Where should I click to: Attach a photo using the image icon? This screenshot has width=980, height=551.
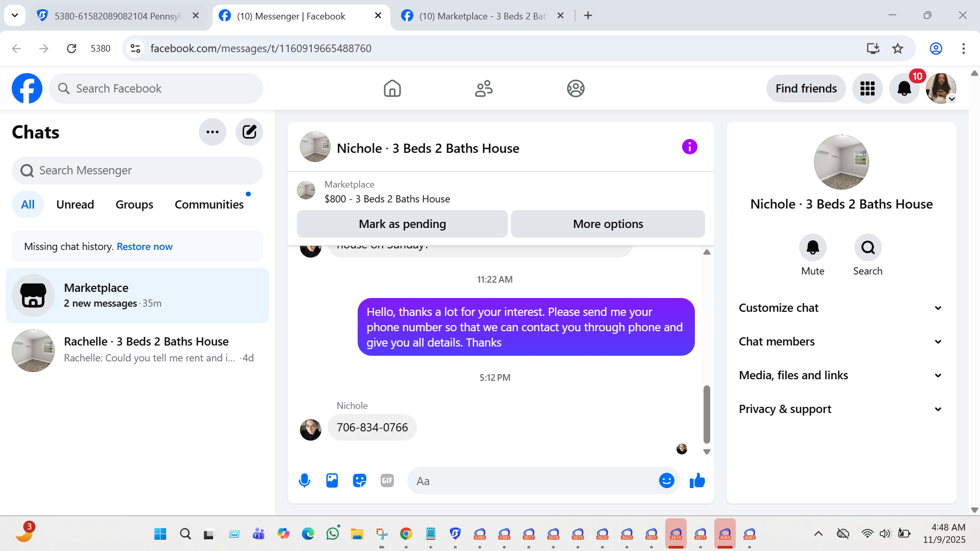click(332, 480)
